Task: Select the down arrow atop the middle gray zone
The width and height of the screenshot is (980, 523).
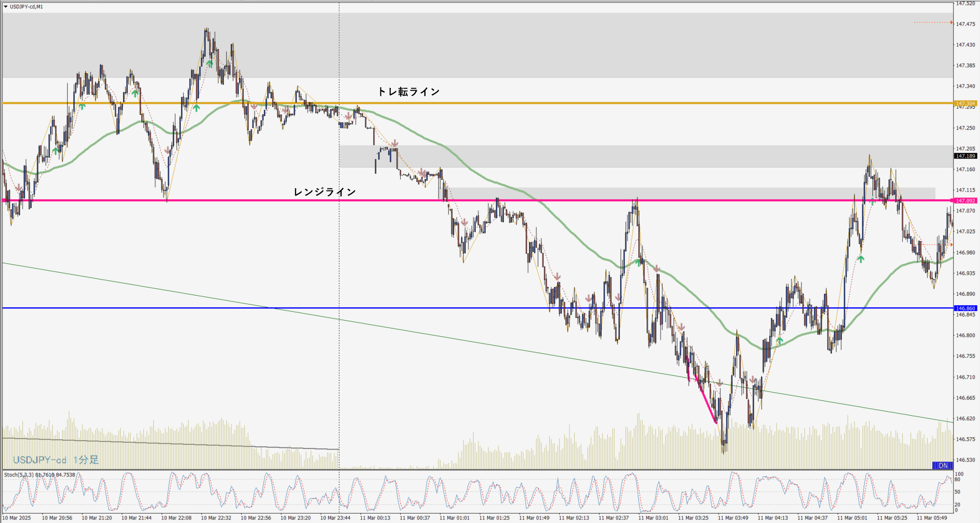Action: tap(394, 143)
